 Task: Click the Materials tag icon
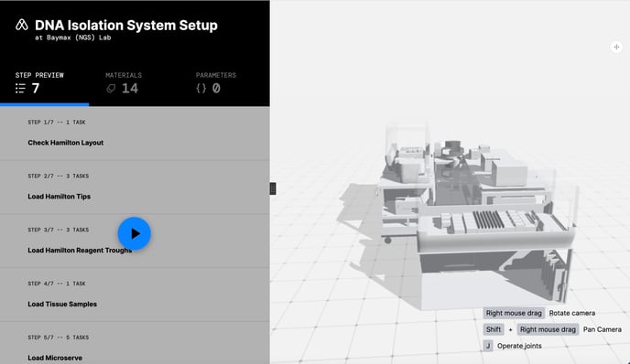(x=111, y=89)
